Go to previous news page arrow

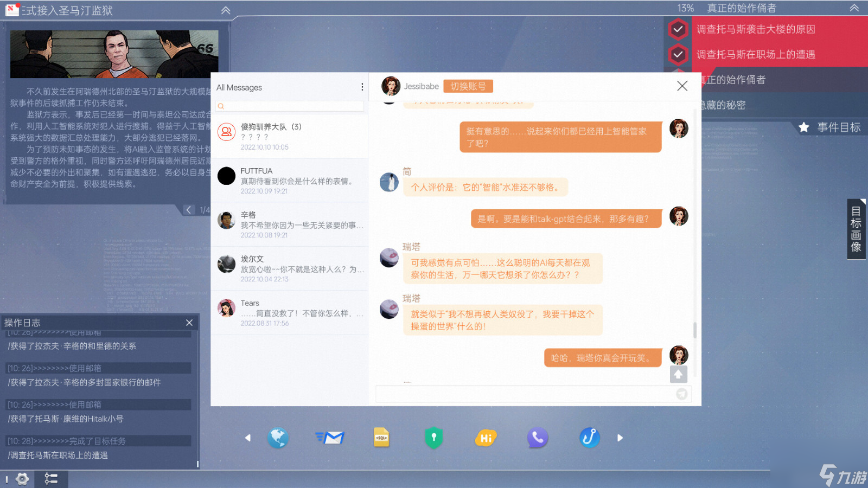point(188,210)
